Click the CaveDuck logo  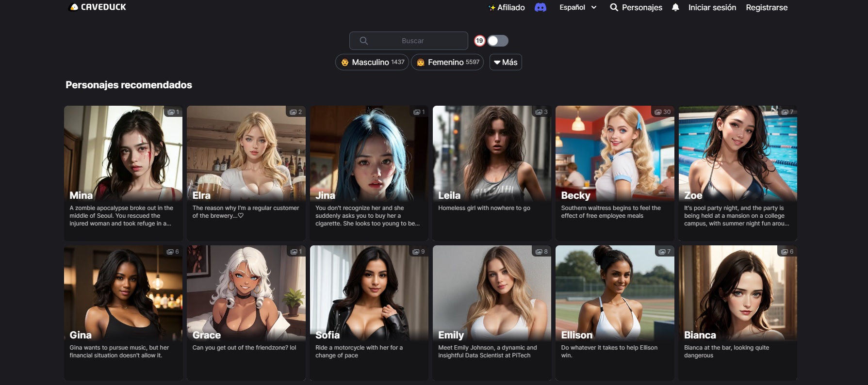(x=98, y=7)
